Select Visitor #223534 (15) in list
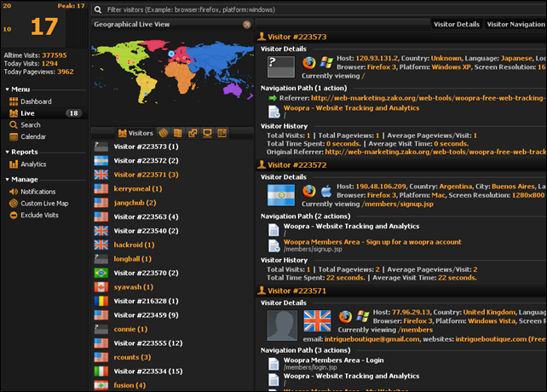The image size is (547, 392). coord(172,371)
